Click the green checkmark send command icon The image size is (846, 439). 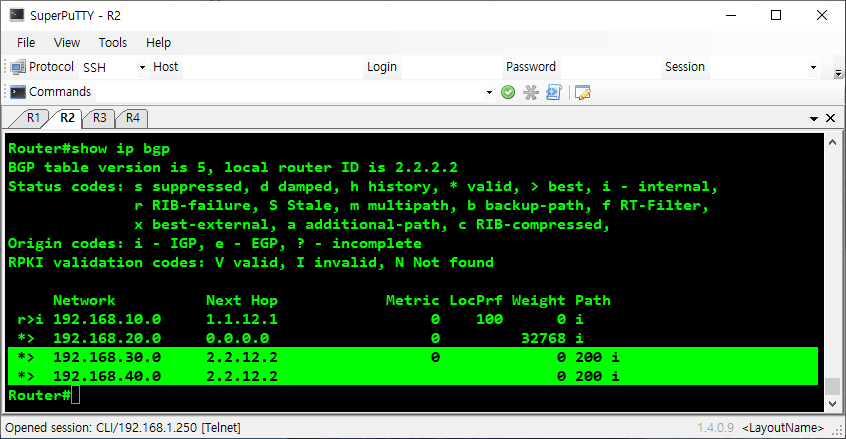(508, 92)
